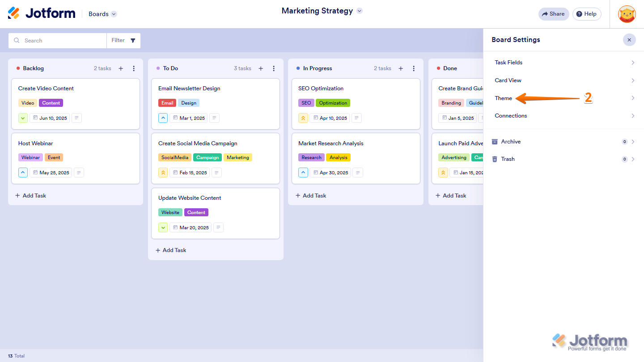Expand the Task Fields chevron arrow
644x362 pixels.
[x=633, y=63]
